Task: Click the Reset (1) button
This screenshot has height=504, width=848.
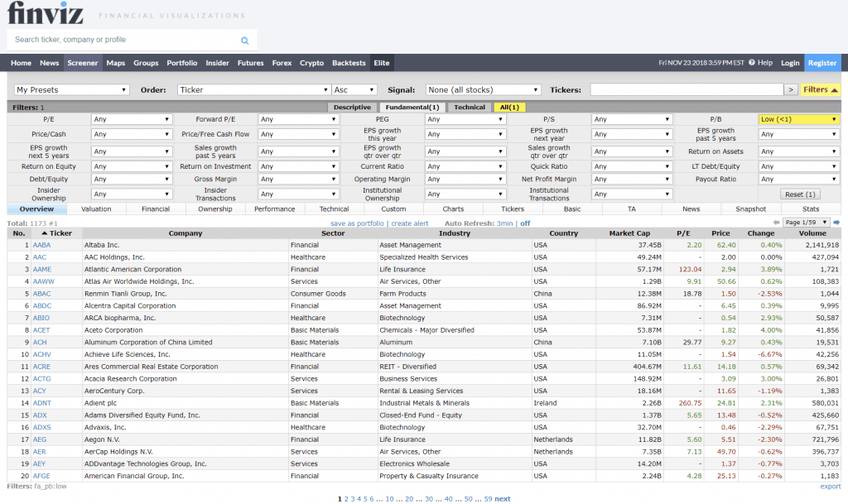Action: (x=801, y=194)
